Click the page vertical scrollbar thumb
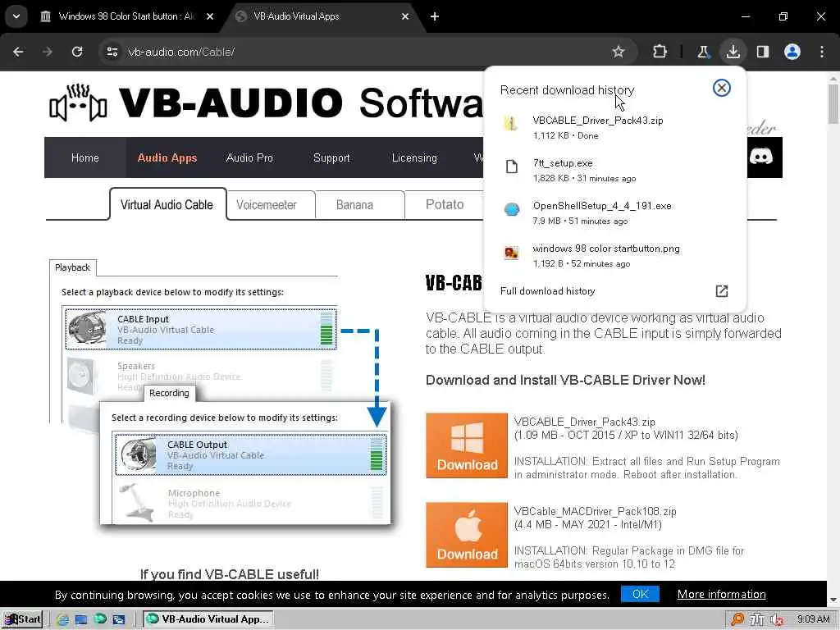Viewport: 840px width, 630px height. [833, 104]
